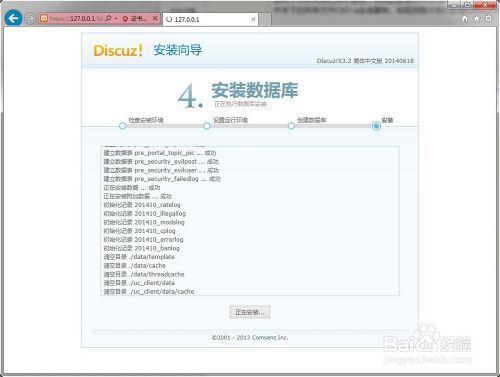Click log line 201410_errorlog

[x=143, y=240]
